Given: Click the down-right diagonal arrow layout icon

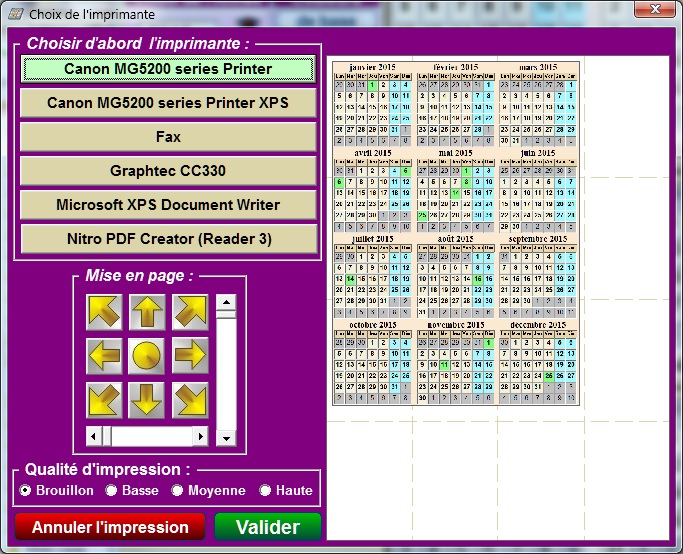Looking at the screenshot, I should point(190,400).
